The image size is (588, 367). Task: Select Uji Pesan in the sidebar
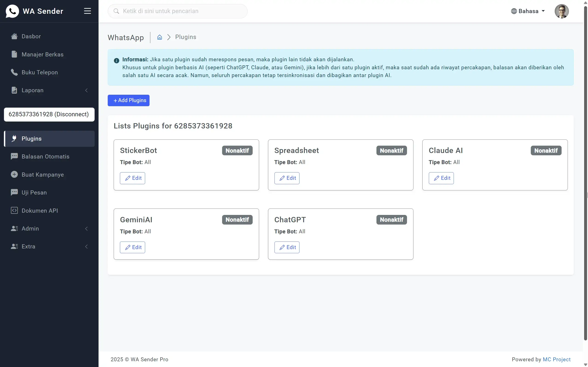click(34, 192)
